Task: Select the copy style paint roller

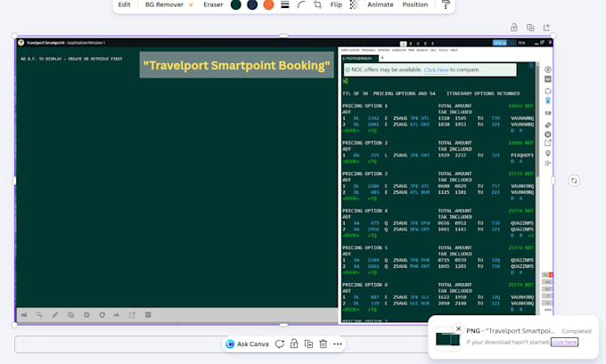Action: (x=446, y=4)
